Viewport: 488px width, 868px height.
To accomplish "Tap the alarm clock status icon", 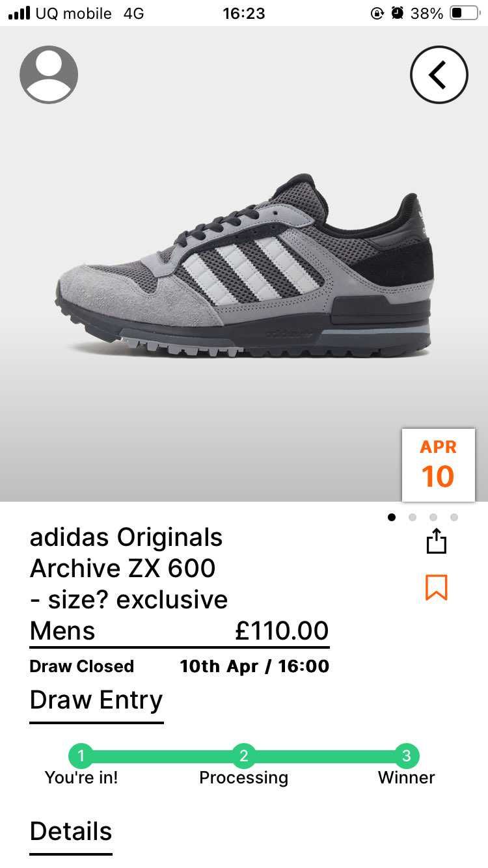I will (398, 13).
